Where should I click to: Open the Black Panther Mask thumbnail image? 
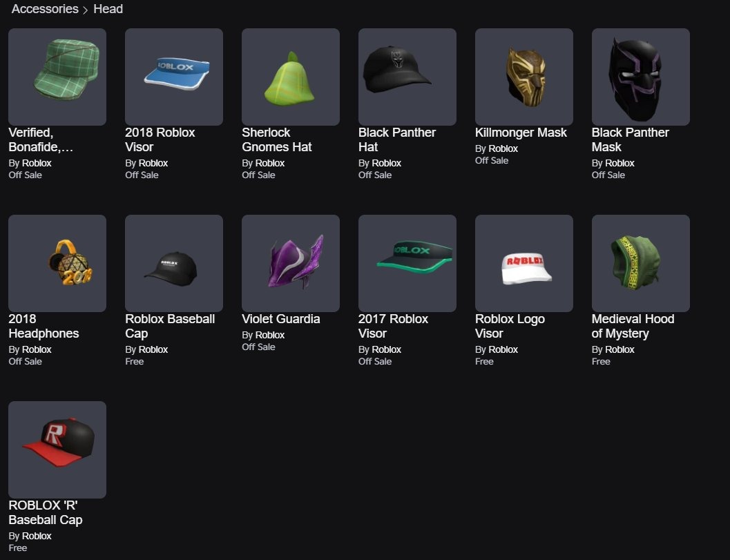[x=641, y=77]
